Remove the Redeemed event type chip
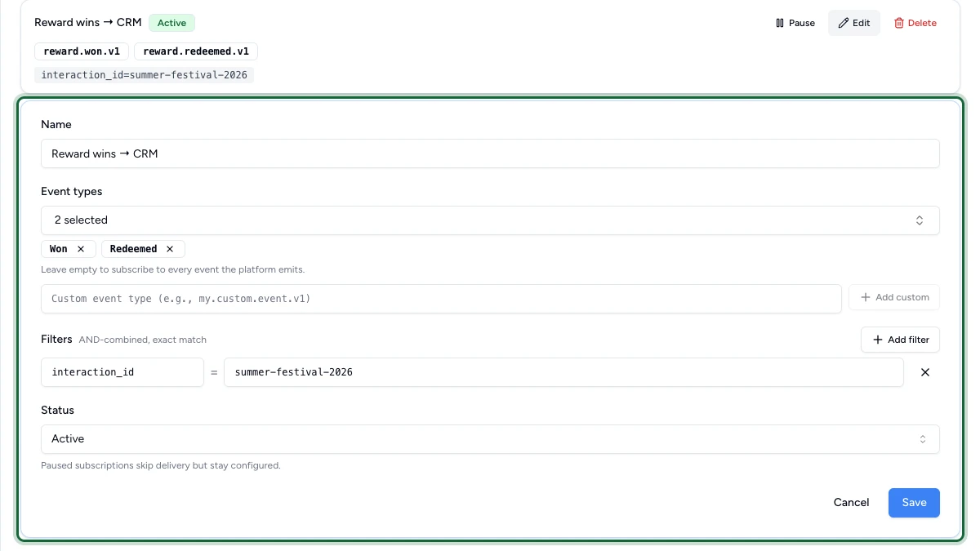This screenshot has width=980, height=551. [x=170, y=249]
